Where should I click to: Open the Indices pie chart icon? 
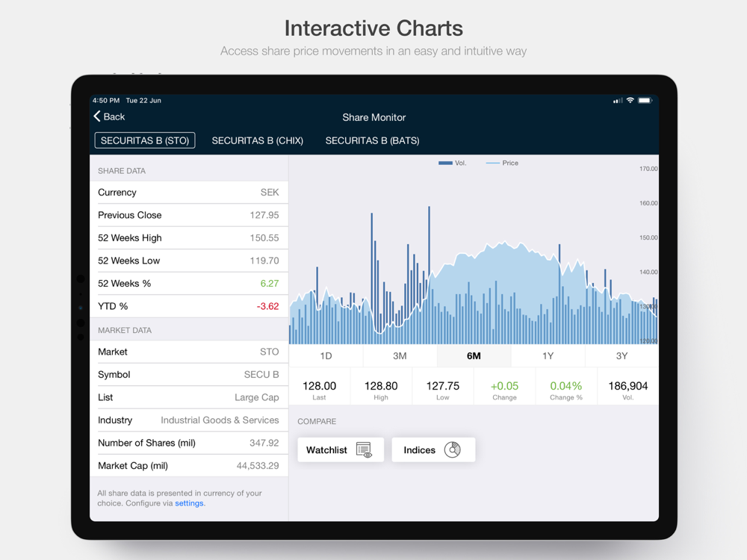[x=452, y=449]
